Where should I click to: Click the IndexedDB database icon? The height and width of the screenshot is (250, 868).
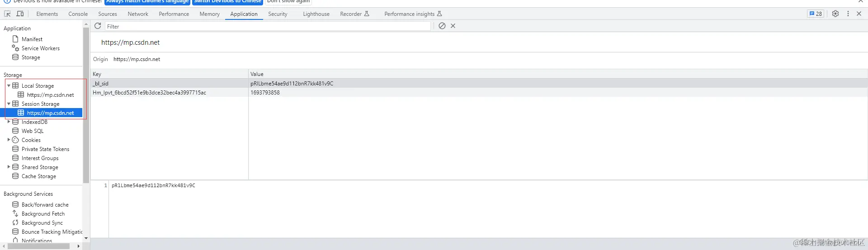[15, 122]
